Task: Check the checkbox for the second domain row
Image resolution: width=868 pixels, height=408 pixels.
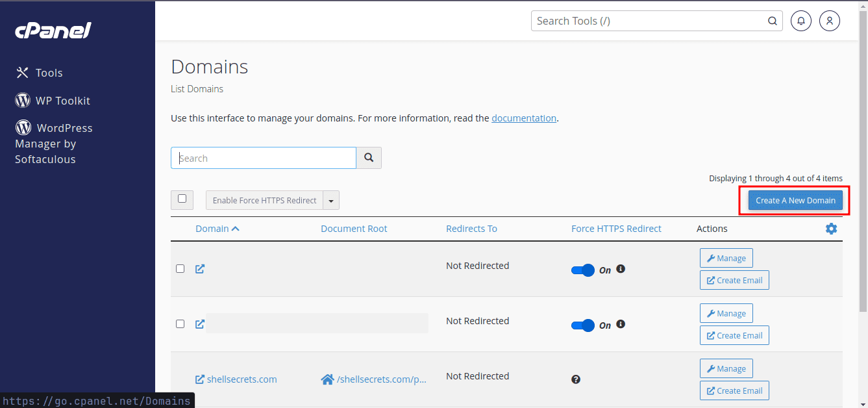Action: [x=180, y=324]
